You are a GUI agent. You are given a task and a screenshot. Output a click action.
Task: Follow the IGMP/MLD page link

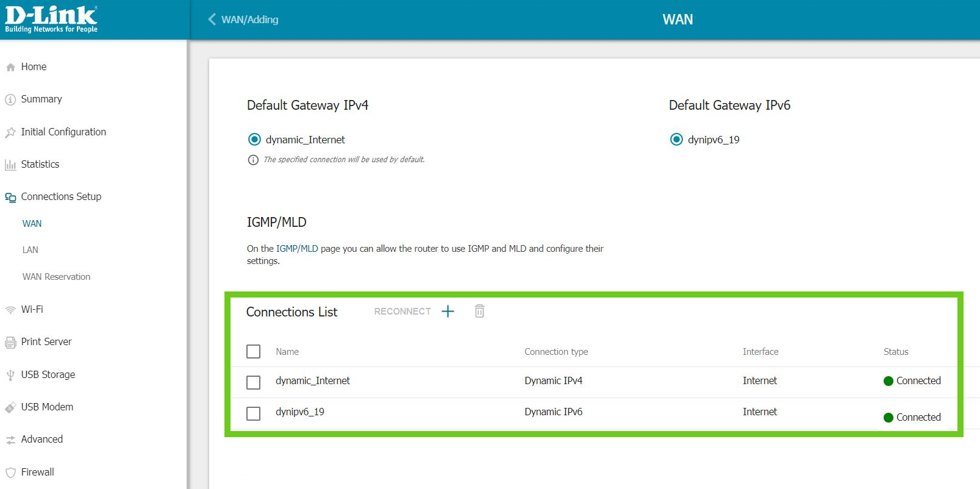click(297, 249)
